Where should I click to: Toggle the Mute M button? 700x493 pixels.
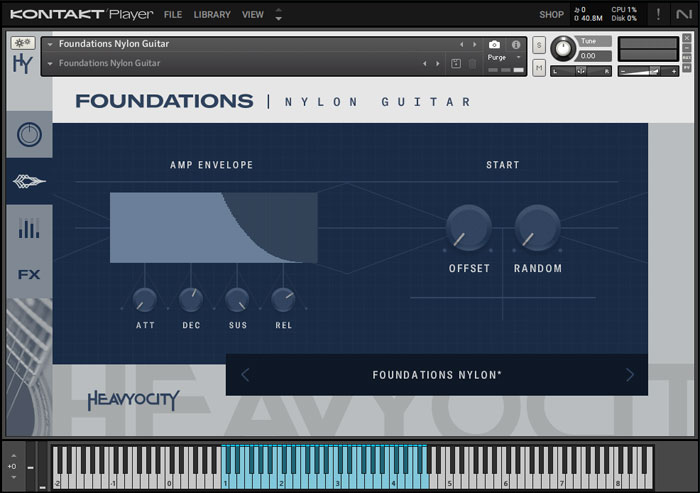pyautogui.click(x=539, y=68)
